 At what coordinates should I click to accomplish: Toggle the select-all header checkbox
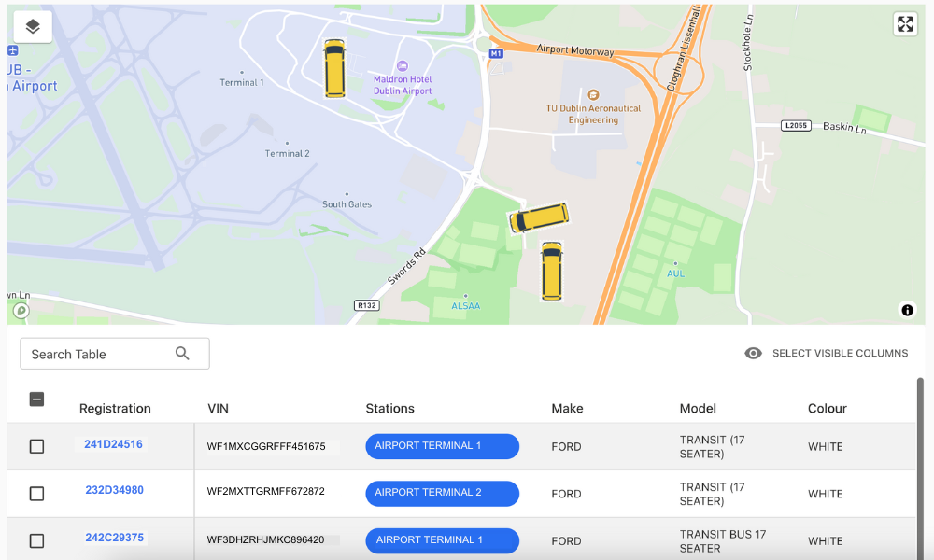[36, 399]
